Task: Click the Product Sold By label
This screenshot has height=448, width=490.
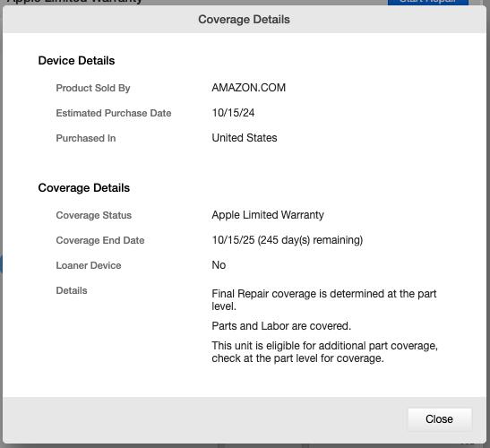Action: 93,88
